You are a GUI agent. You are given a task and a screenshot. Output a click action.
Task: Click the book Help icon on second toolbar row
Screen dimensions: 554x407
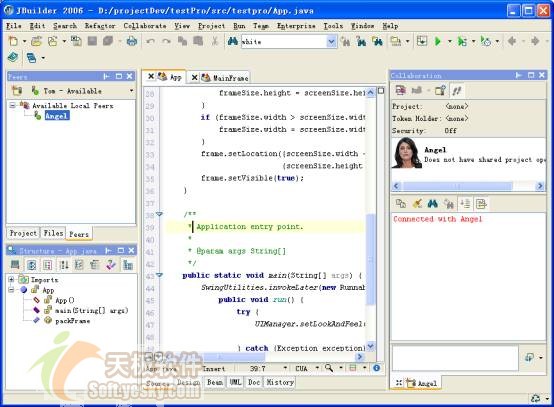13,57
